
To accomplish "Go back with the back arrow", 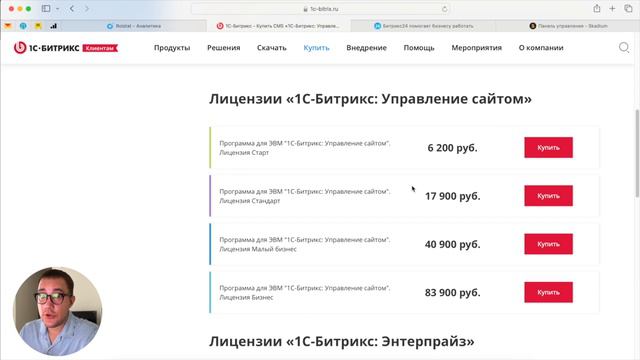I will click(x=72, y=9).
